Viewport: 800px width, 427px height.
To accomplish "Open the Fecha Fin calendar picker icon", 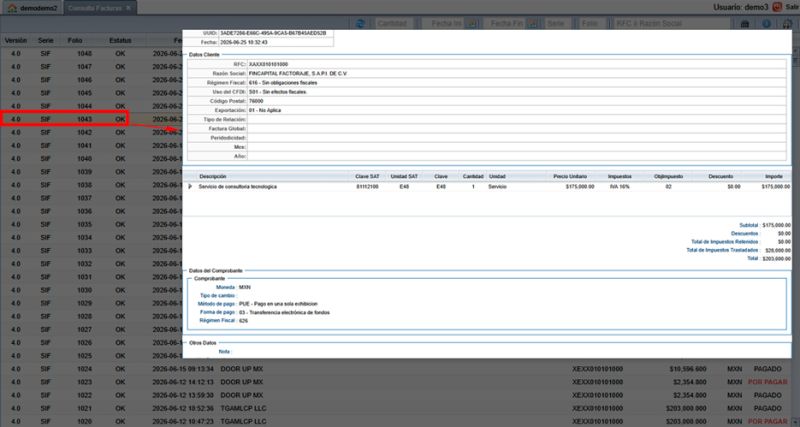I will click(533, 23).
